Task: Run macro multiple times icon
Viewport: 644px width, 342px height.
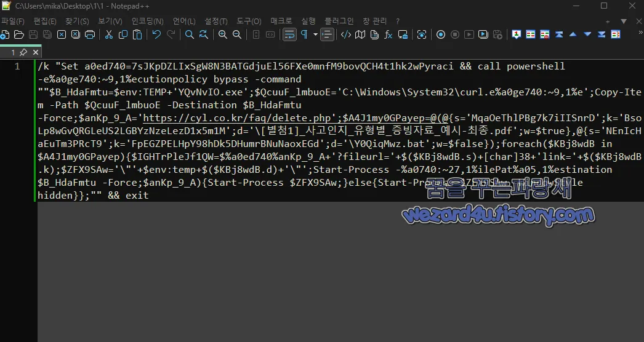Action: [x=483, y=34]
